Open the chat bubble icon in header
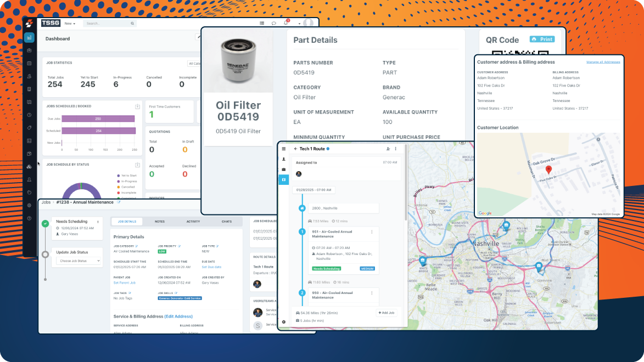Image resolution: width=644 pixels, height=362 pixels. pos(273,24)
